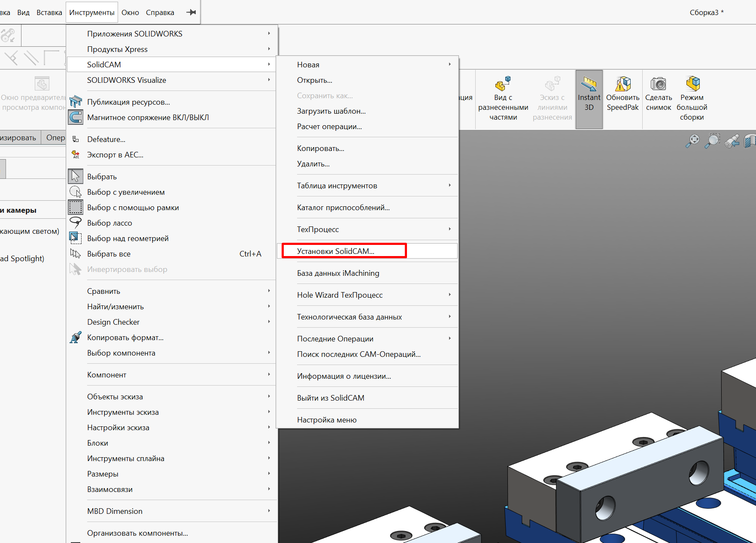Expand Инструменты эскиза submenu

[172, 412]
